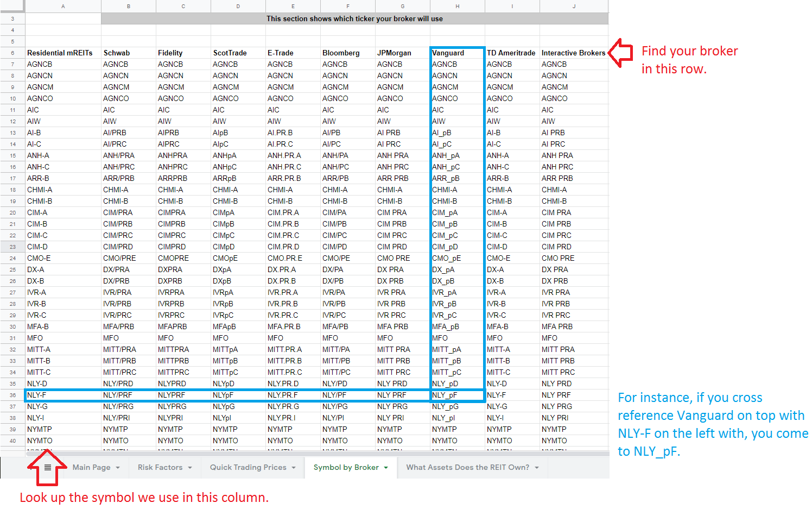
Task: Select the column I header
Action: click(x=512, y=6)
